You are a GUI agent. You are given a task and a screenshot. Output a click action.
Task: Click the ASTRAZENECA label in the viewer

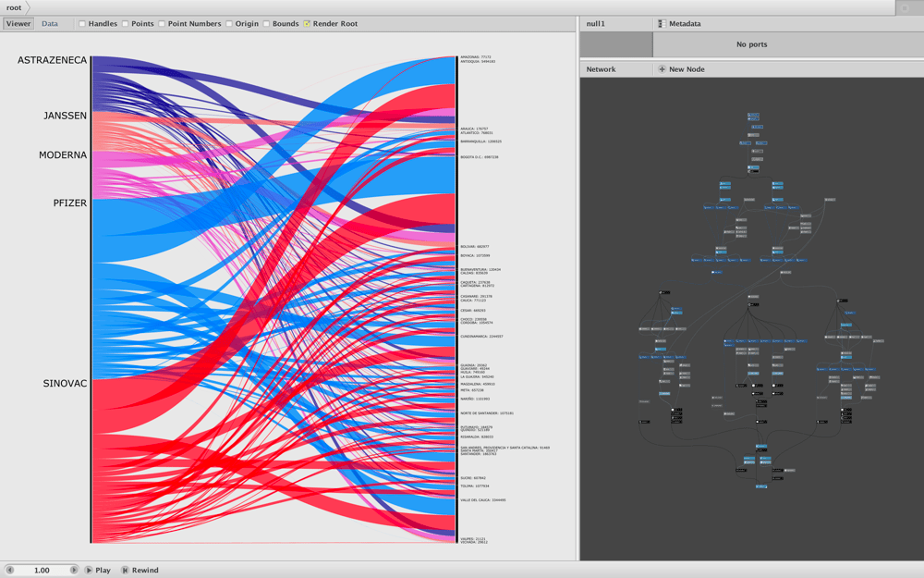52,60
